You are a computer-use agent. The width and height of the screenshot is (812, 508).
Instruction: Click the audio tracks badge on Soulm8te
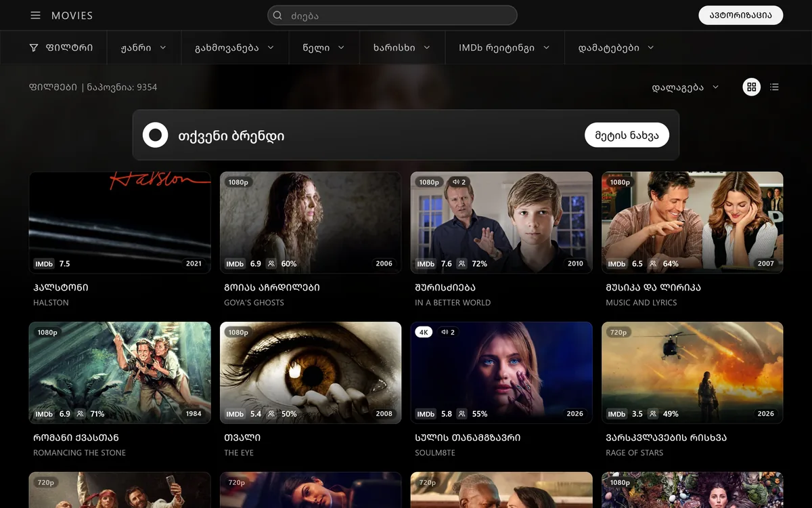pyautogui.click(x=447, y=333)
